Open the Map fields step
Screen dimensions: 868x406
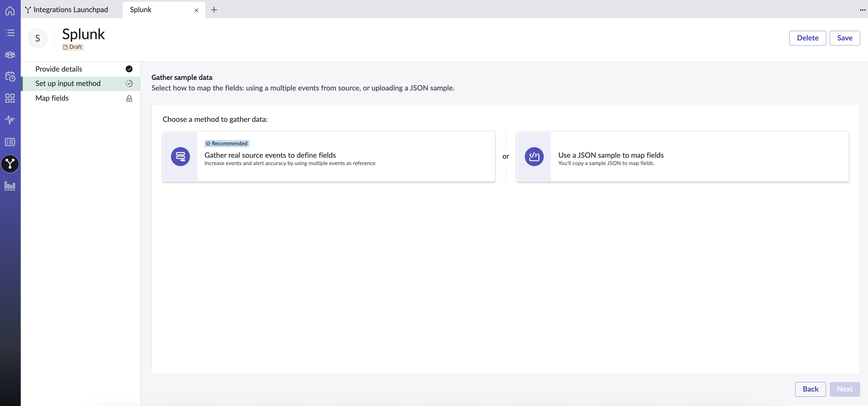click(x=81, y=98)
